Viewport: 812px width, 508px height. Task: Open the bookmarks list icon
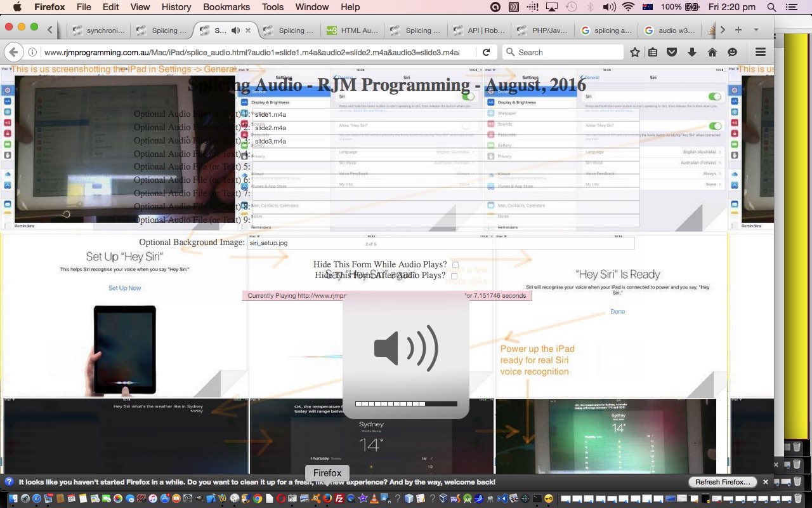pyautogui.click(x=653, y=52)
